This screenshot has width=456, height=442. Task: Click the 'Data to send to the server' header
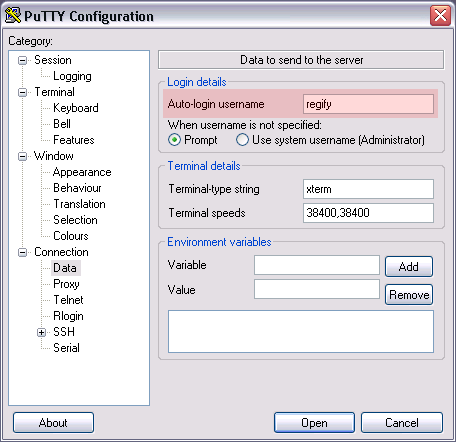(301, 60)
